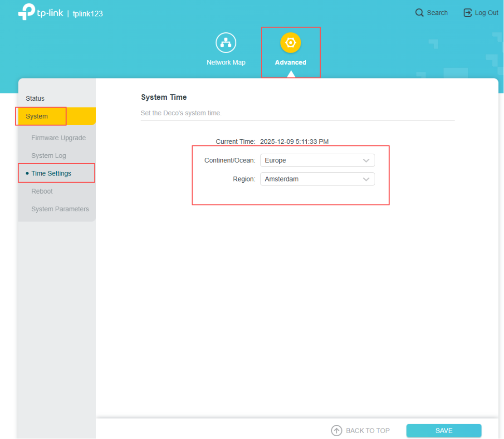Click the Region label

(244, 179)
